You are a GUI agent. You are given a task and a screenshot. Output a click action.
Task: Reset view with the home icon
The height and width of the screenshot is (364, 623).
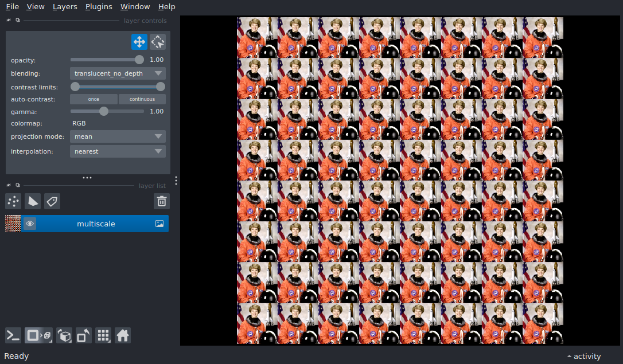tap(123, 335)
